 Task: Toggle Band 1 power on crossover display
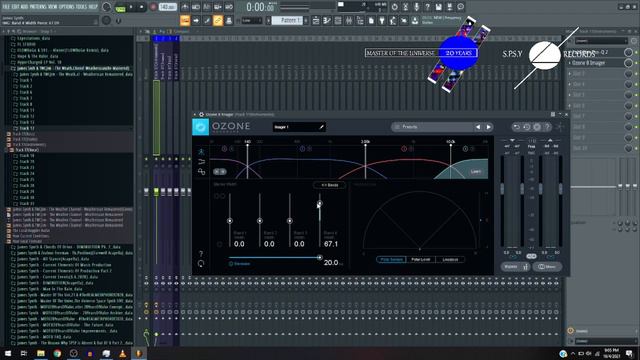click(x=224, y=149)
